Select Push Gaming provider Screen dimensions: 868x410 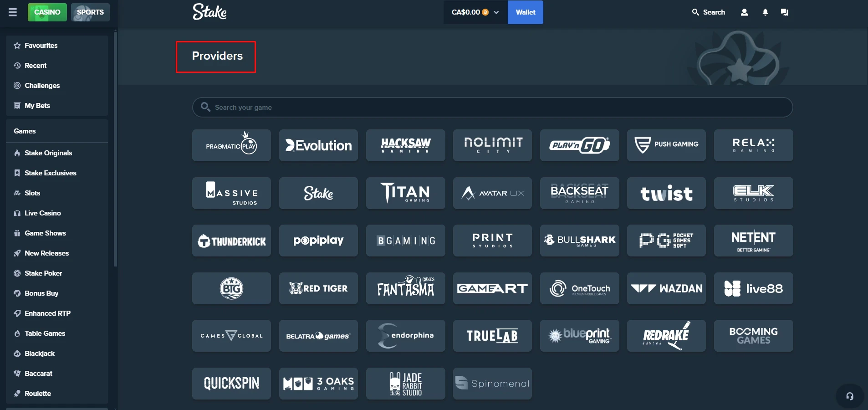(x=666, y=145)
